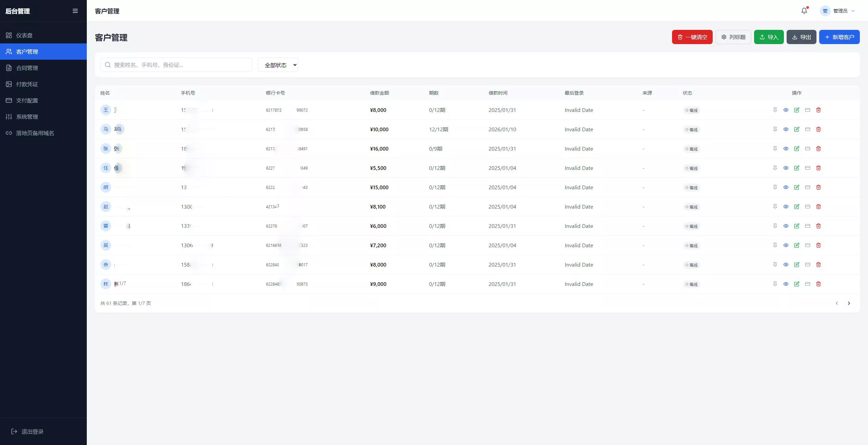Go to next page arrow

(x=849, y=303)
